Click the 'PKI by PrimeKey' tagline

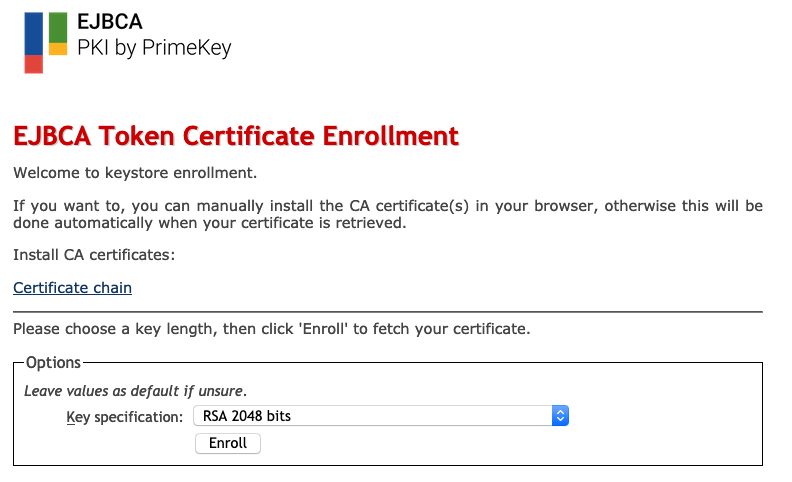tap(154, 47)
